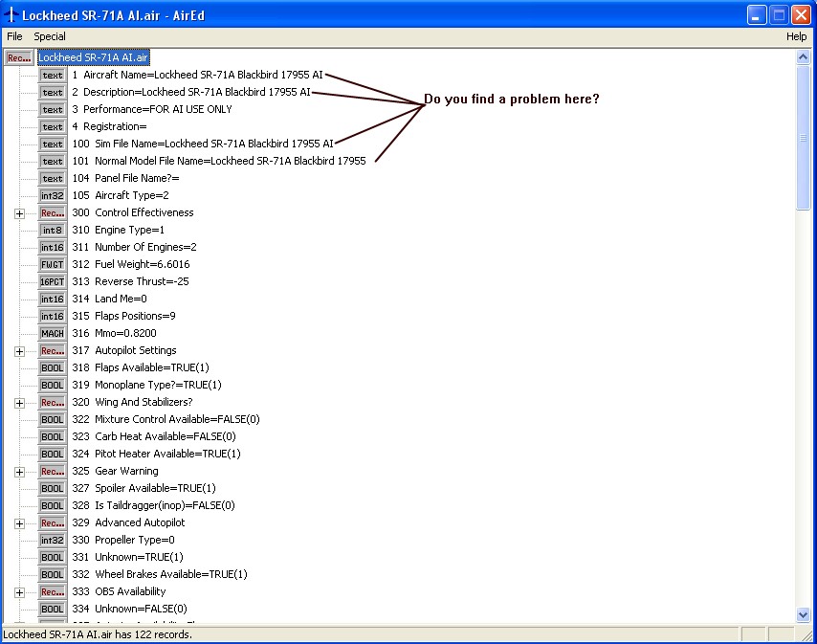Click the MACH icon for Mmo

53,333
